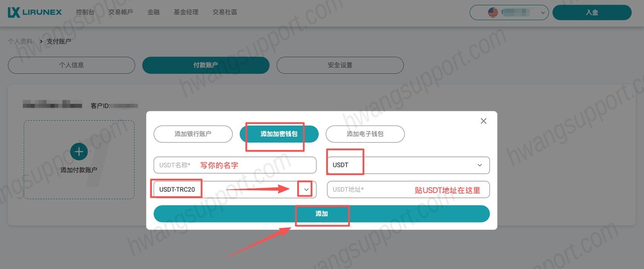Image resolution: width=644 pixels, height=269 pixels.
Task: Click the 支付账户 breadcrumb text
Action: click(x=59, y=41)
